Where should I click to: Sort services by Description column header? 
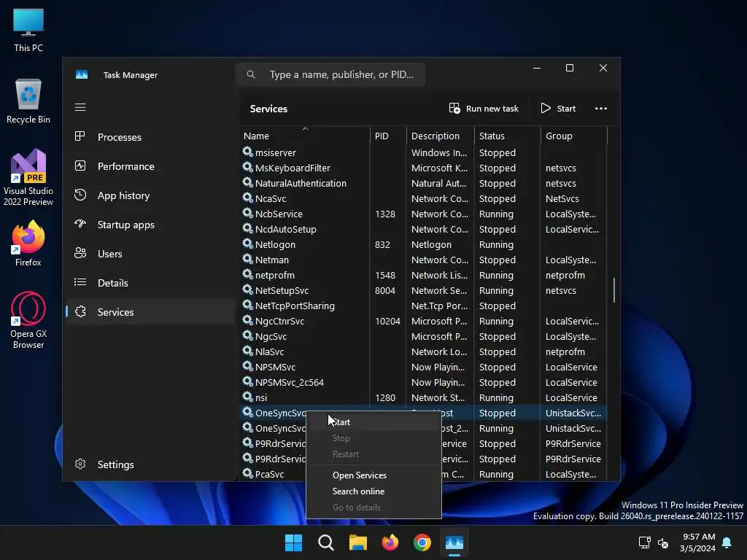pos(441,136)
